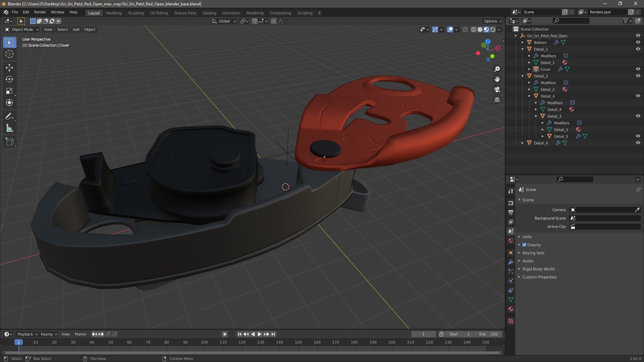Expand the Units panel

pyautogui.click(x=527, y=237)
